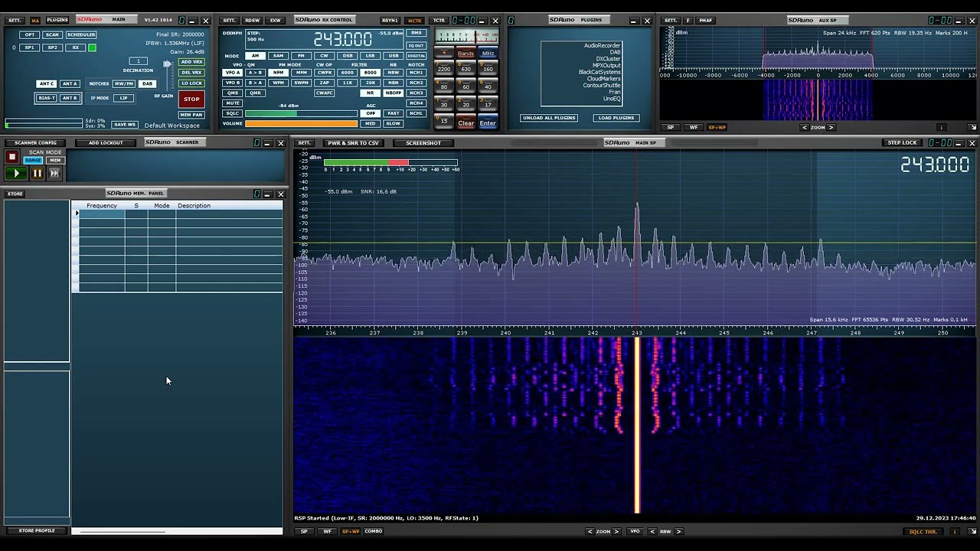Toggle the DAB notch filter
This screenshot has height=551, width=980.
pyautogui.click(x=146, y=83)
